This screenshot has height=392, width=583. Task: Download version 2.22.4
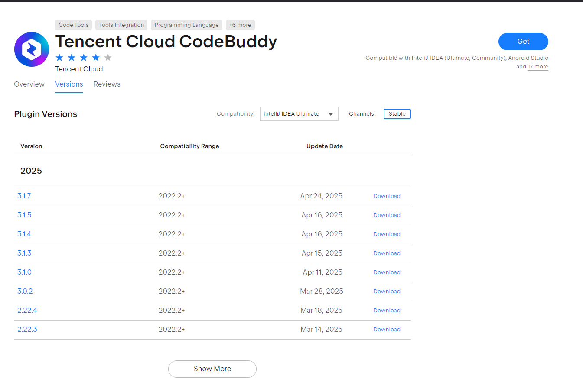pyautogui.click(x=387, y=311)
